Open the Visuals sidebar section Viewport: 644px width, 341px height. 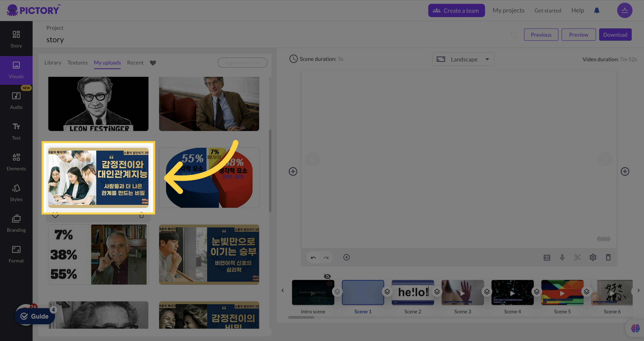16,70
